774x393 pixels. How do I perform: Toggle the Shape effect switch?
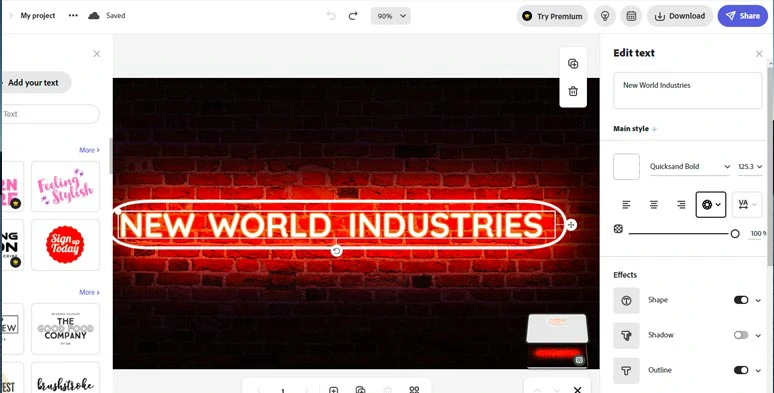pos(741,300)
